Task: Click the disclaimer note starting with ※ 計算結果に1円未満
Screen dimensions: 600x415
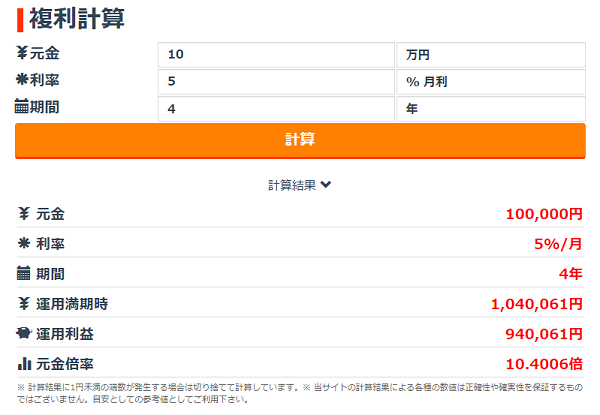Action: [x=300, y=393]
